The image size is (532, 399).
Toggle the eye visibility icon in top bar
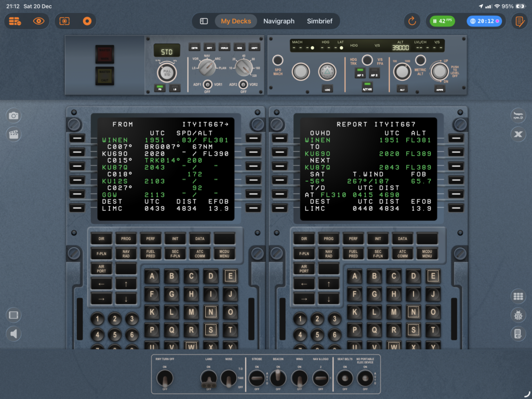[x=38, y=21]
